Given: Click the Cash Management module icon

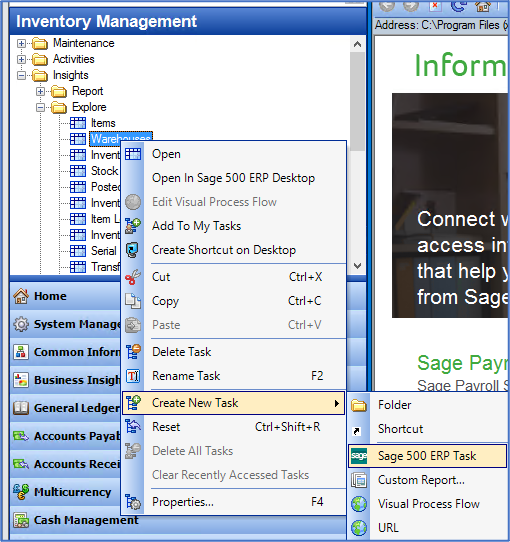Looking at the screenshot, I should coord(21,520).
